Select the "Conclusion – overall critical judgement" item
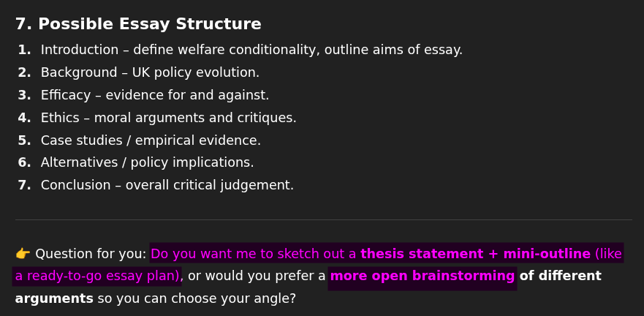This screenshot has height=316, width=644. click(167, 186)
